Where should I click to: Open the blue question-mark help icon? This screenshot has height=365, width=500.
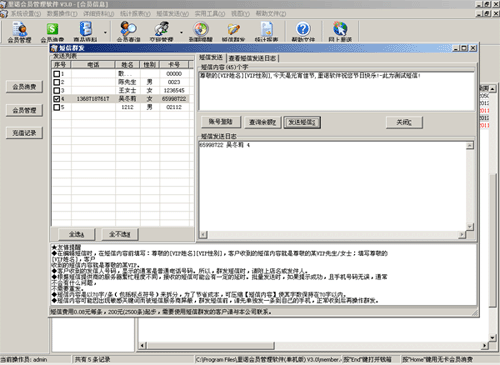[303, 32]
